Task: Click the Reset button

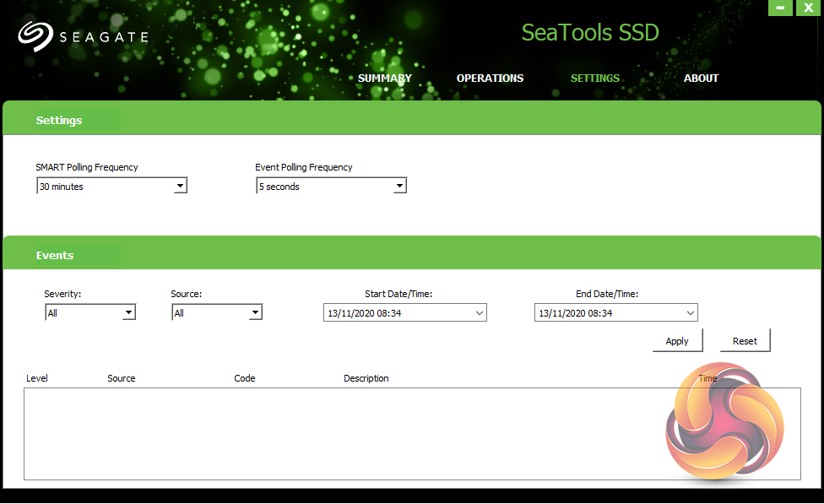Action: point(745,341)
